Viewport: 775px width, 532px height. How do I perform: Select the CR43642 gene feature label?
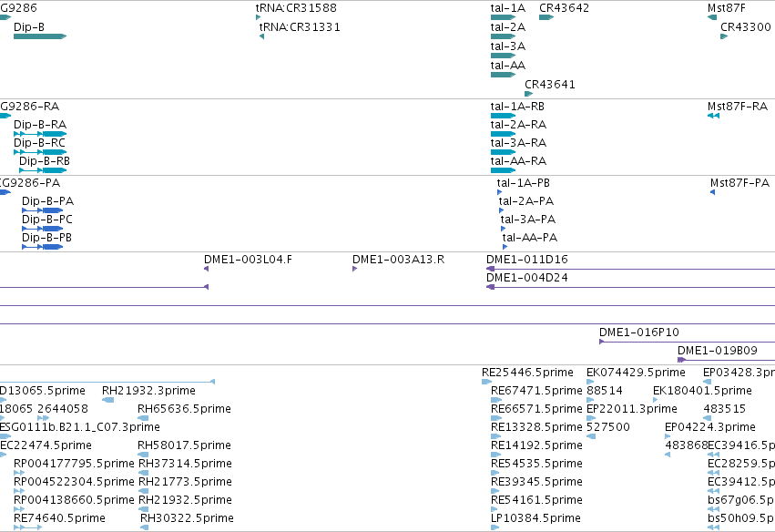[x=564, y=8]
